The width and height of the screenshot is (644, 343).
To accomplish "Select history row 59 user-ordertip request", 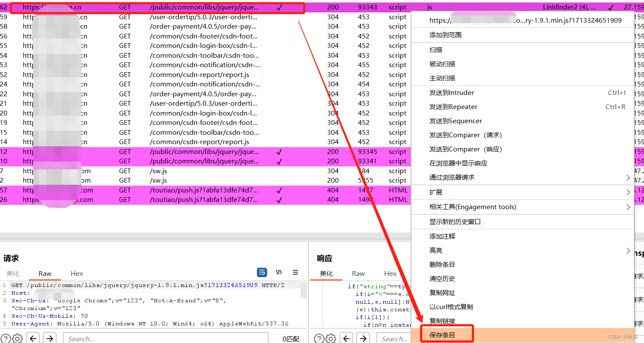I will tap(206, 17).
